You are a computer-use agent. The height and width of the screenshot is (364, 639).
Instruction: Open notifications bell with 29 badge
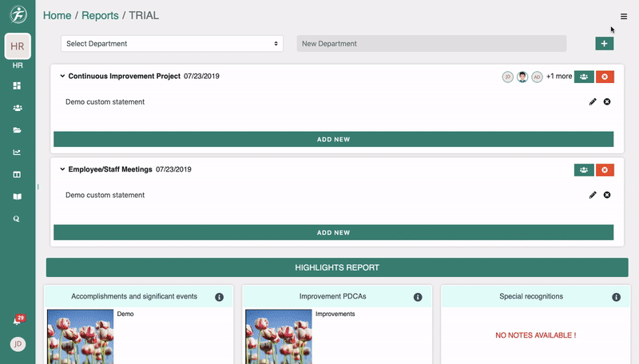click(17, 320)
